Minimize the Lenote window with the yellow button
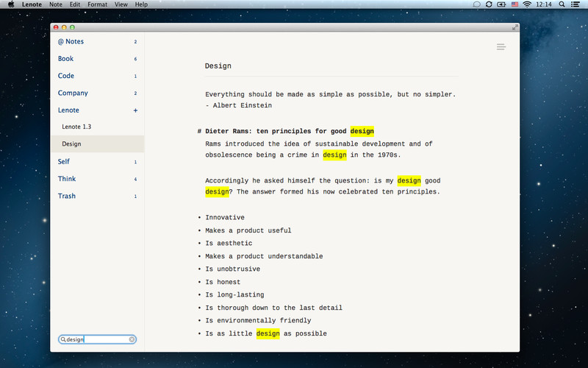The image size is (588, 368). [x=64, y=27]
